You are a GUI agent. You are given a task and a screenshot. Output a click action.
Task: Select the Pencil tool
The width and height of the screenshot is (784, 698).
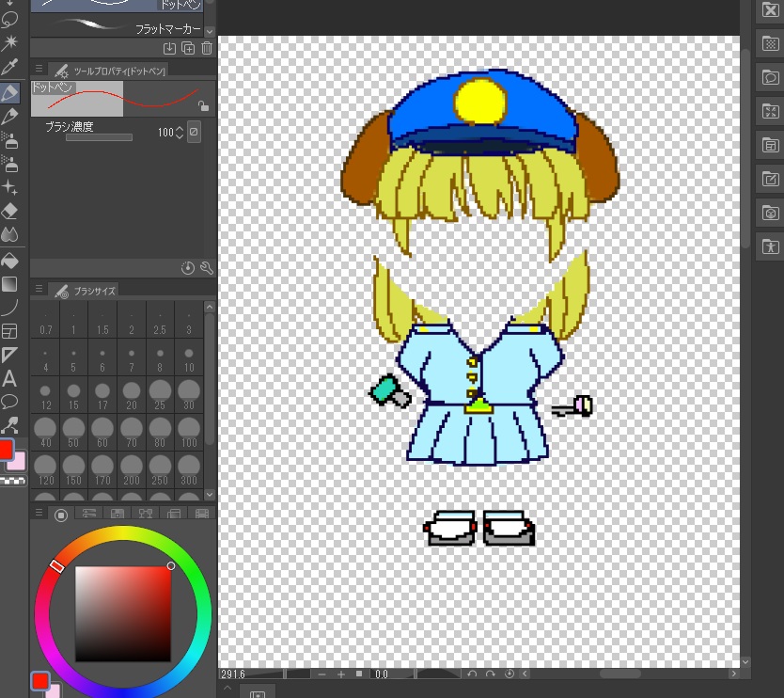tap(10, 116)
